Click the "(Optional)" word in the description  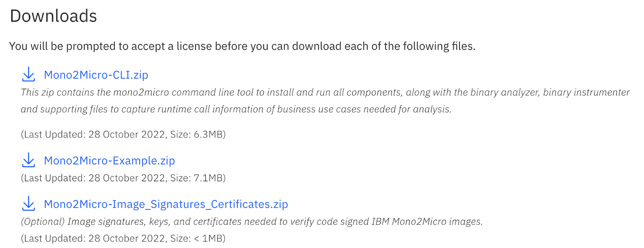[43, 221]
